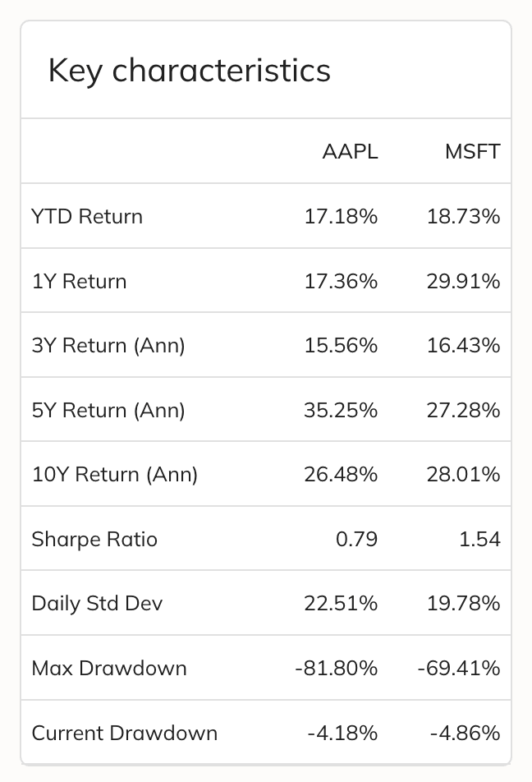Image resolution: width=532 pixels, height=782 pixels.
Task: Click the Max Drawdown row label
Action: pyautogui.click(x=109, y=669)
